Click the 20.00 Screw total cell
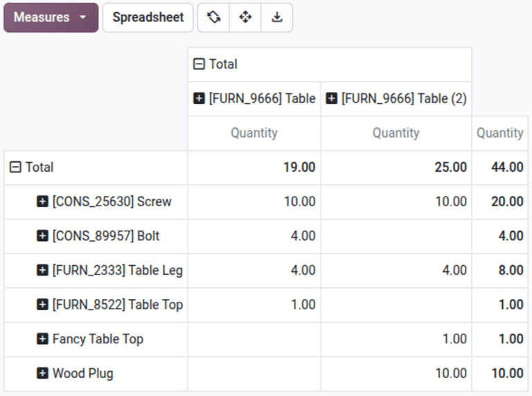The width and height of the screenshot is (532, 396). [499, 201]
